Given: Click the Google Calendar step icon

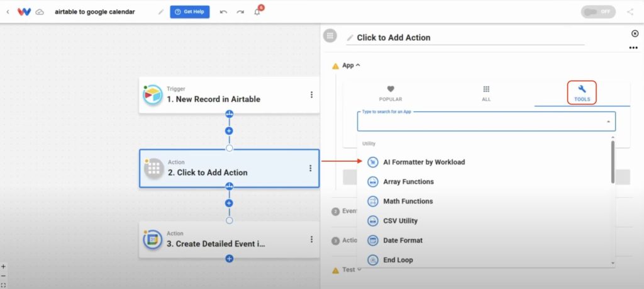Looking at the screenshot, I should point(152,240).
